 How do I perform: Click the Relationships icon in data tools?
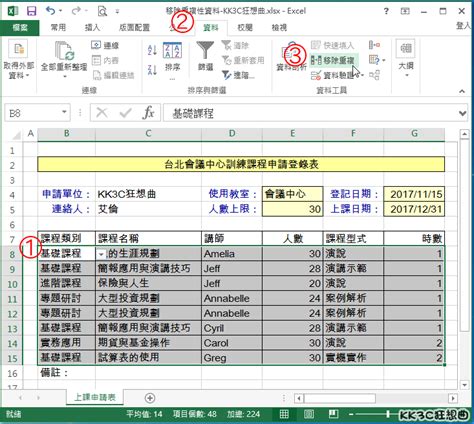pyautogui.click(x=374, y=75)
